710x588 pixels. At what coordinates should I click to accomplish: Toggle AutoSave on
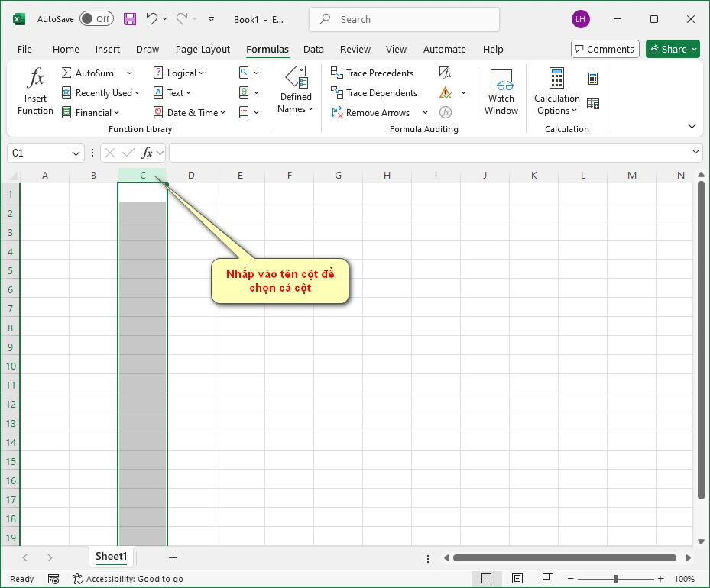tap(96, 18)
